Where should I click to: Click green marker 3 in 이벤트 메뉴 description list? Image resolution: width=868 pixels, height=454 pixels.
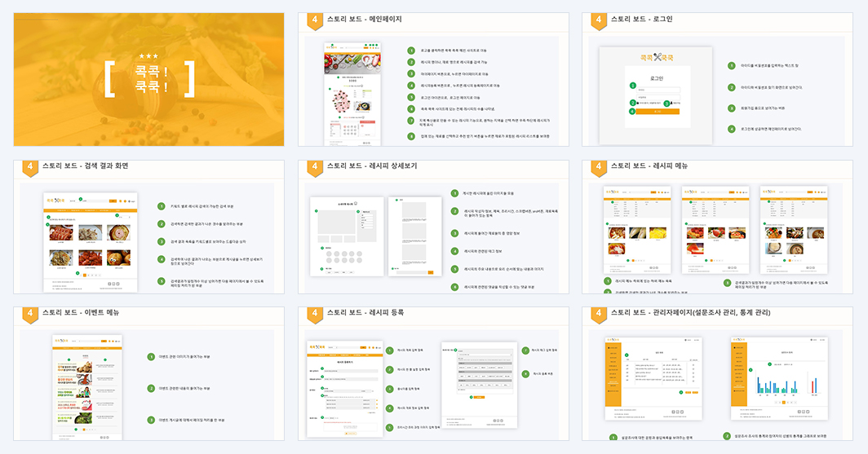click(151, 420)
